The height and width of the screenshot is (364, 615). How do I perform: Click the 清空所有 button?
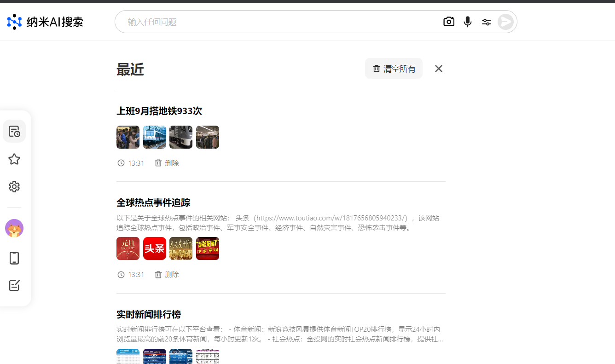(x=394, y=69)
